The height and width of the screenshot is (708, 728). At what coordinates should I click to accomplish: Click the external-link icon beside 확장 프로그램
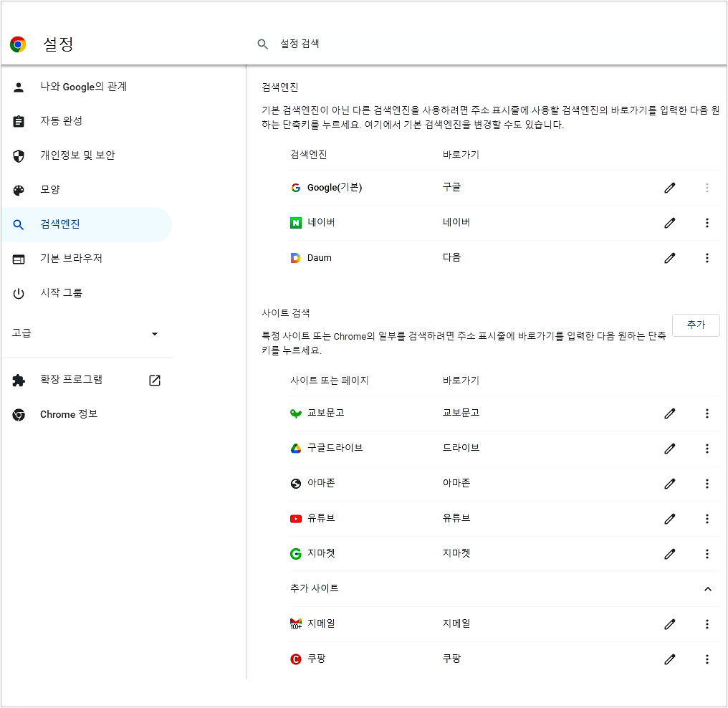click(x=155, y=381)
